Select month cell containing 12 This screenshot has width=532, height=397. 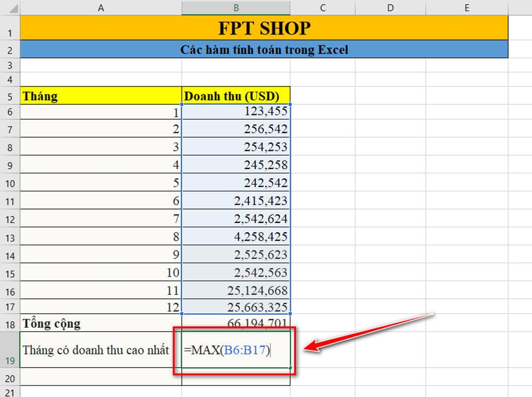(x=101, y=306)
